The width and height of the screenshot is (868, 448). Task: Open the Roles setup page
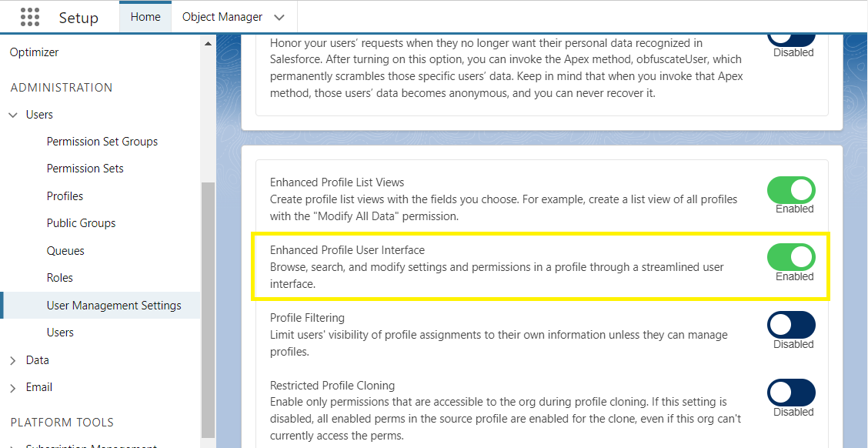pyautogui.click(x=60, y=278)
